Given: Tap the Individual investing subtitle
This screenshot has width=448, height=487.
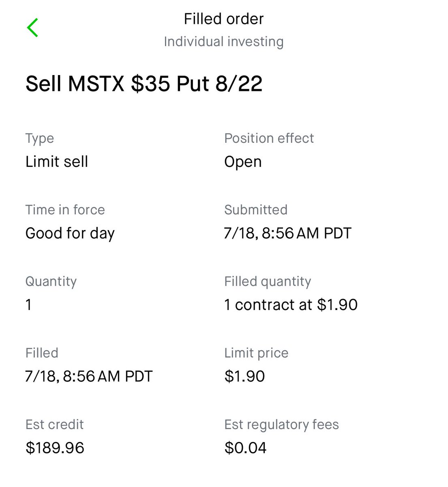Looking at the screenshot, I should pos(224,41).
